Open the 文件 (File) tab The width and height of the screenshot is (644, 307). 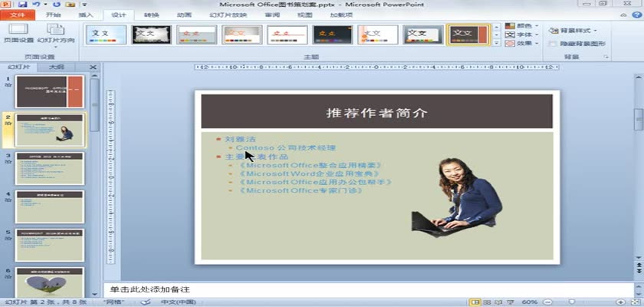click(17, 15)
